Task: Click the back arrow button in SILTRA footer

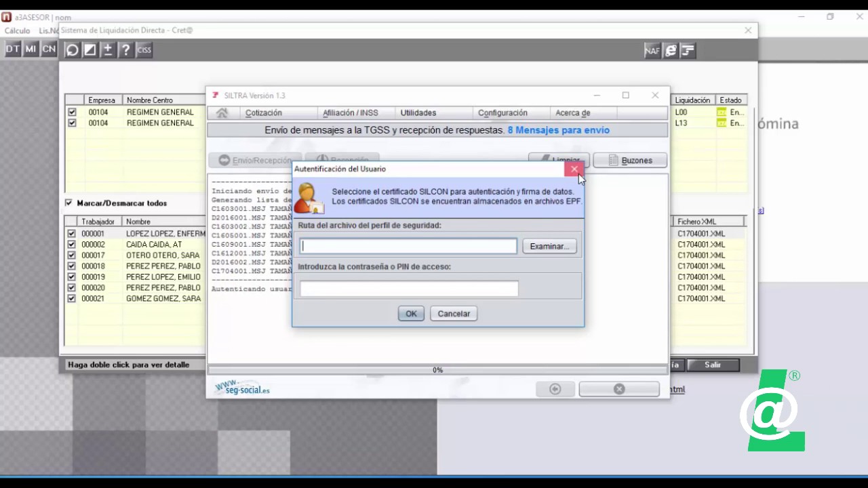Action: (x=555, y=389)
